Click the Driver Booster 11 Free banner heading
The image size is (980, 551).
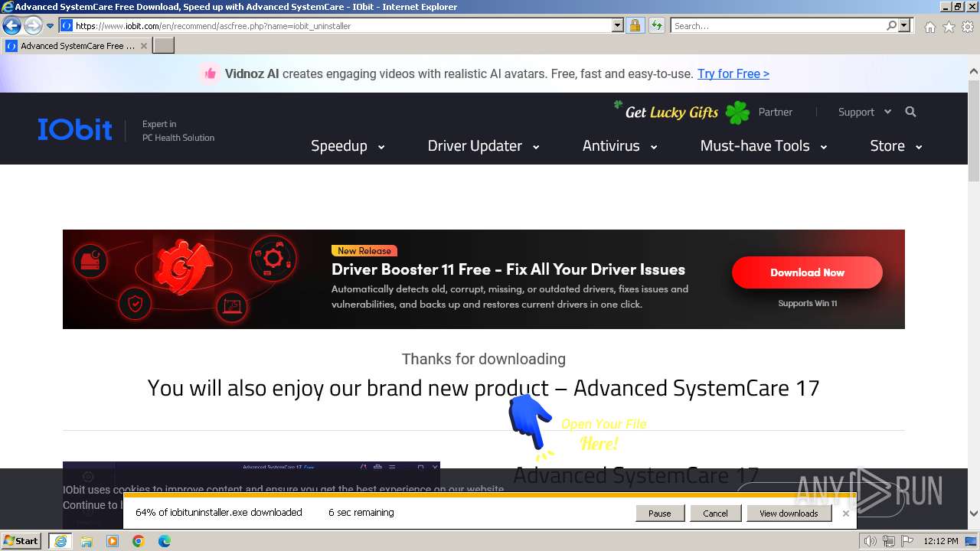tap(508, 269)
